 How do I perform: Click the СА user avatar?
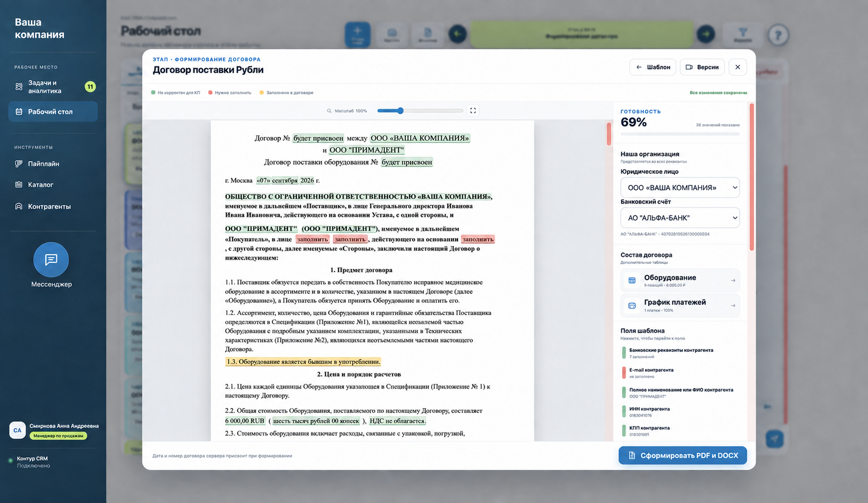[17, 430]
